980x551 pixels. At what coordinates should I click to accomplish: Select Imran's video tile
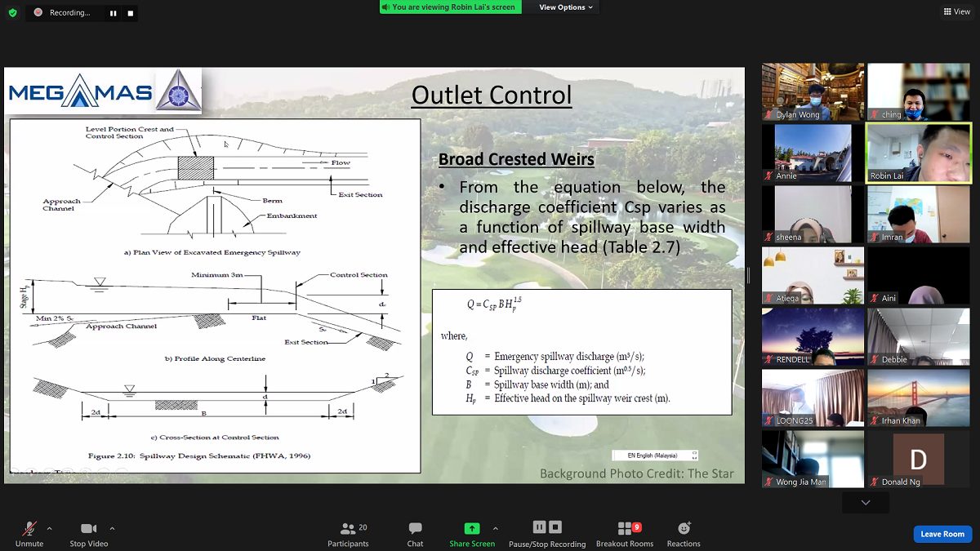point(918,215)
